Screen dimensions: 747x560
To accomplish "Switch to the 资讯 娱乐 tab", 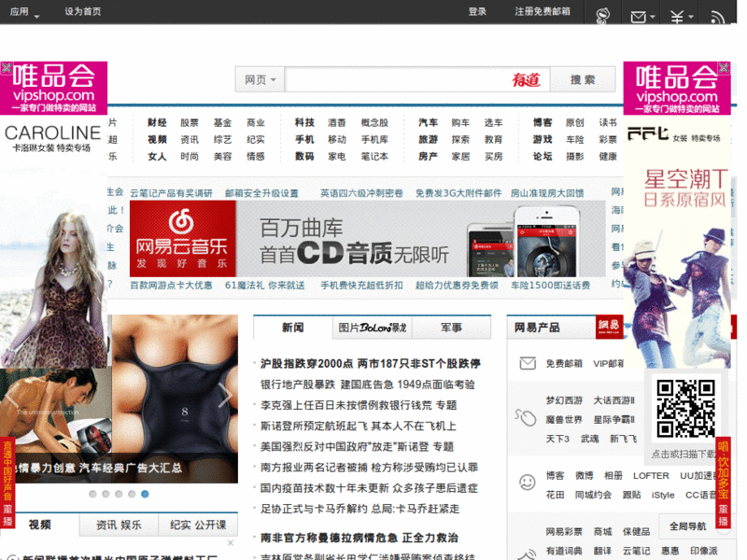I will (x=119, y=525).
